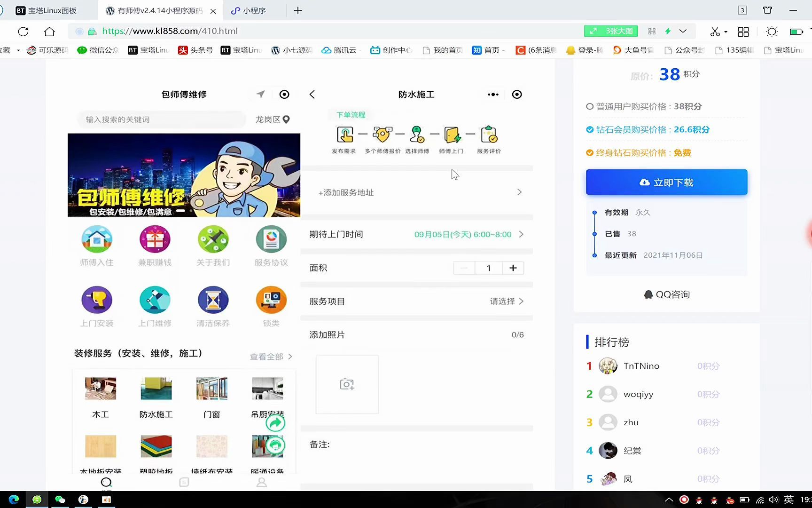The height and width of the screenshot is (508, 812).
Task: Click the QR code icon in address bar
Action: 652,31
